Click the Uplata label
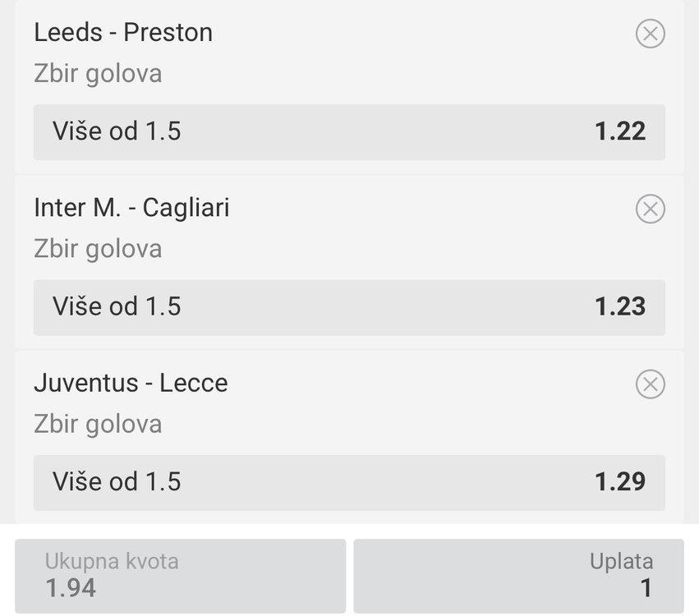 tap(621, 562)
